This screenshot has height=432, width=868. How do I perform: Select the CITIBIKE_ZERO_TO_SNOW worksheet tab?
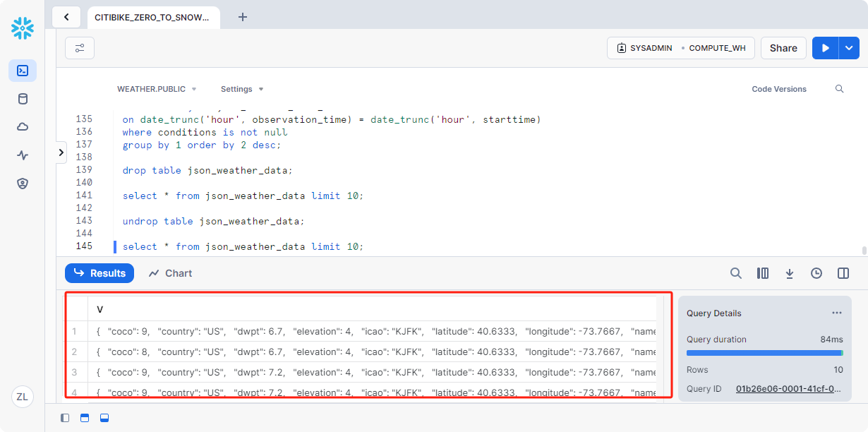click(x=152, y=18)
